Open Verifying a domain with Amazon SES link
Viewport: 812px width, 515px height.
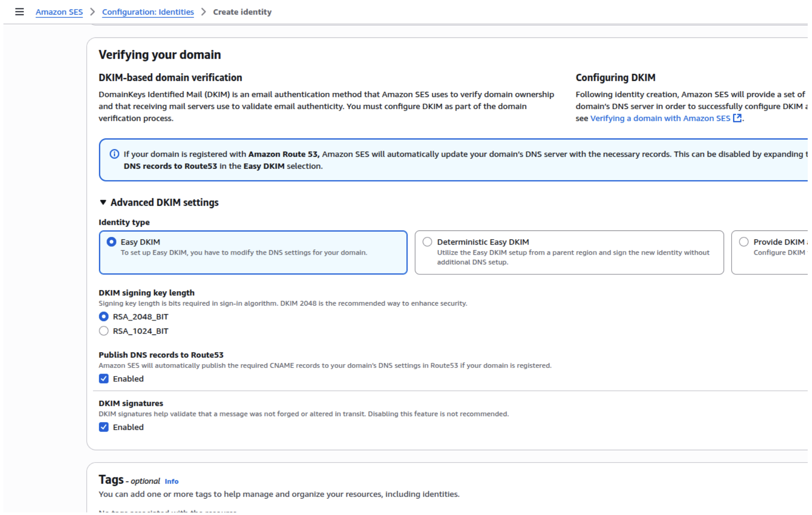[660, 118]
